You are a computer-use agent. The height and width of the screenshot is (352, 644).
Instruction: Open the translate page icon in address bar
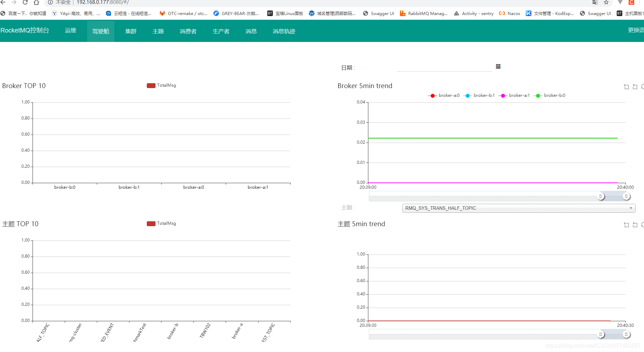pos(595,2)
